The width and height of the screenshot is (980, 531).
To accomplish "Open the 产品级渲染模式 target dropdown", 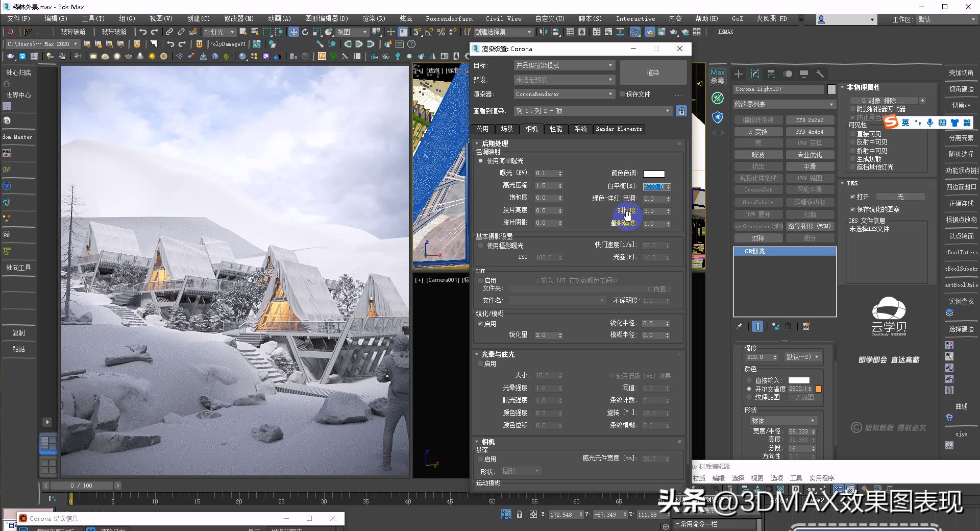I will (x=563, y=65).
